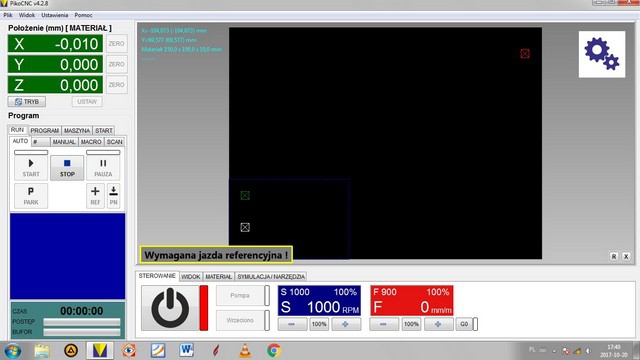Click the R view reset button
Viewport: 640px width, 360px height.
coord(614,256)
